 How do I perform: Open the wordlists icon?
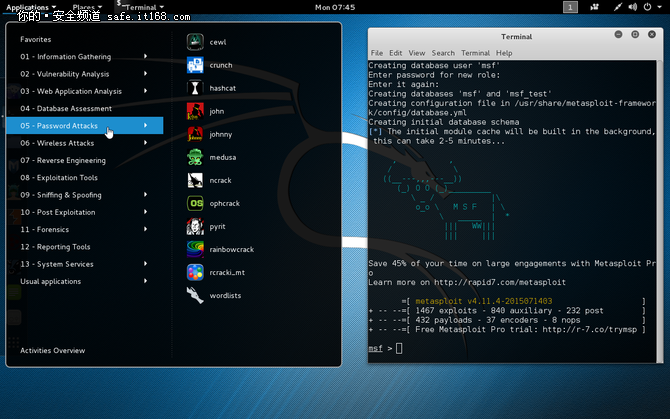click(x=195, y=296)
